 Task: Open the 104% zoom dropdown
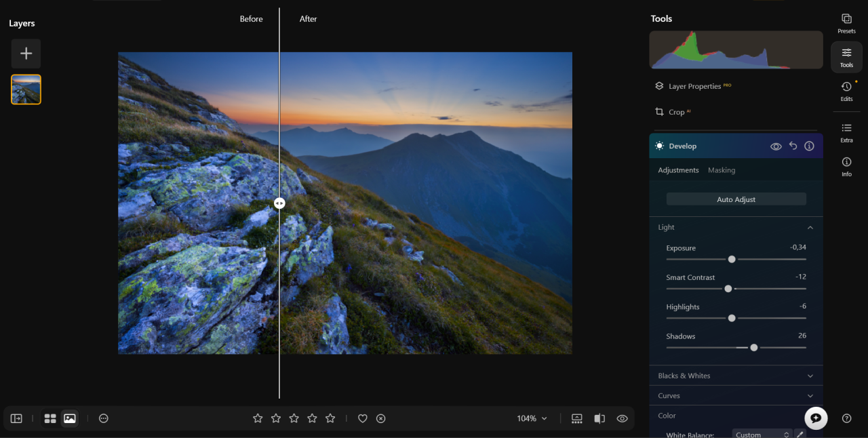point(532,418)
